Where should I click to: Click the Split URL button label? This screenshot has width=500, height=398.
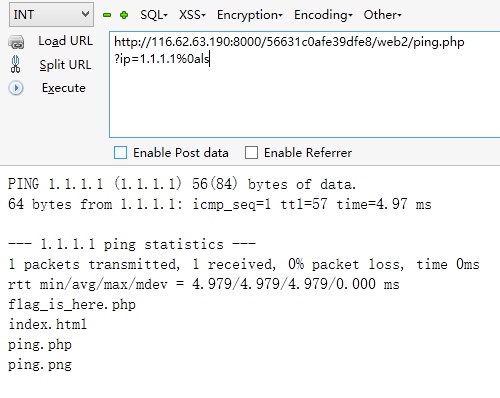click(65, 65)
